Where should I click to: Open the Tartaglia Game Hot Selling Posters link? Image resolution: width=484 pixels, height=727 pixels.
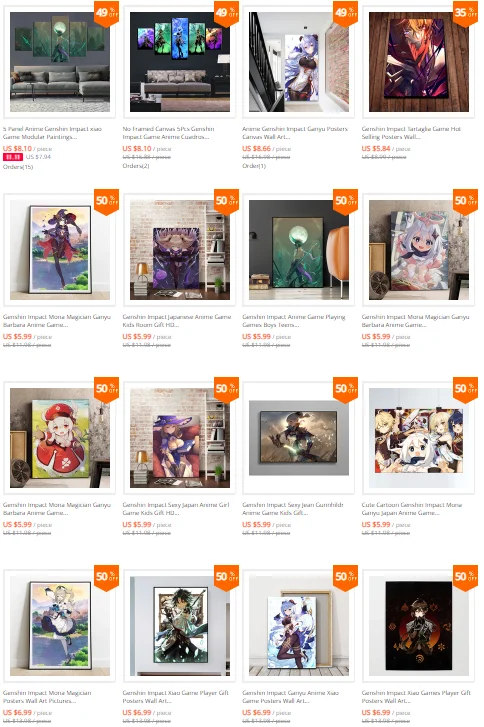(x=411, y=133)
